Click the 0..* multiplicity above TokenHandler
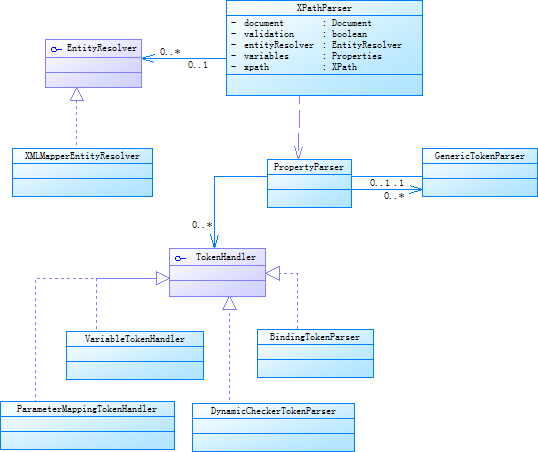The width and height of the screenshot is (538, 452). pos(202,225)
